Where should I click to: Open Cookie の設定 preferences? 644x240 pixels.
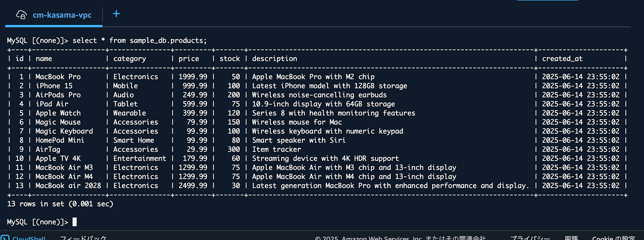point(613,238)
